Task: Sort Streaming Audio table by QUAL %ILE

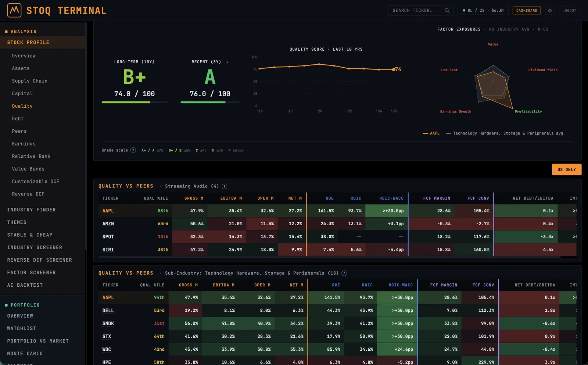Action: click(156, 198)
